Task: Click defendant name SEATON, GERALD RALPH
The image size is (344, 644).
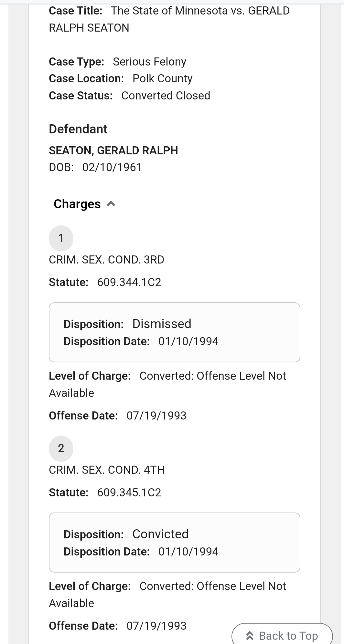Action: (113, 151)
